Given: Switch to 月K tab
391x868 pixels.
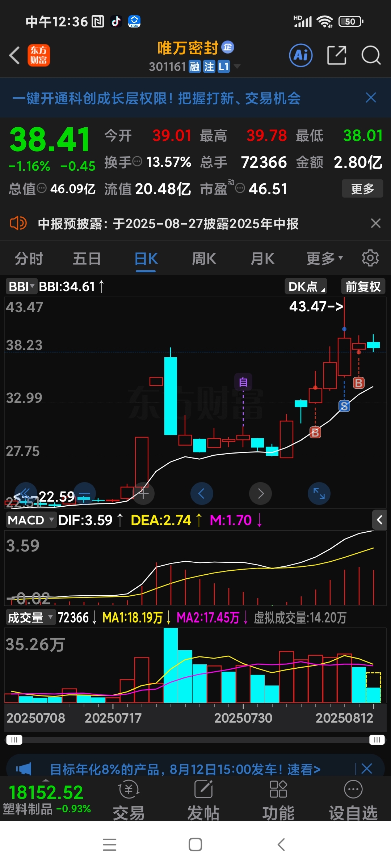Looking at the screenshot, I should pos(262,259).
